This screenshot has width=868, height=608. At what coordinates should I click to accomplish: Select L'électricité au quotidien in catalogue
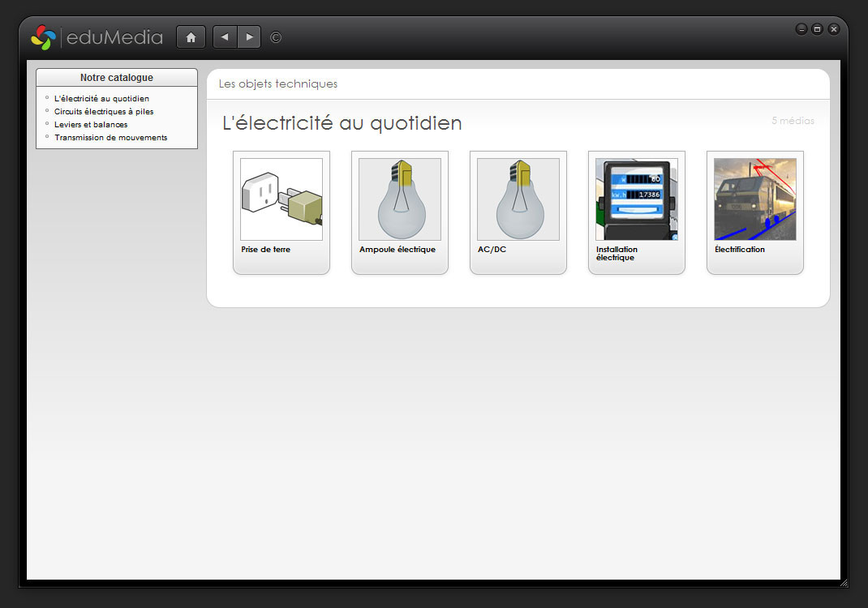(101, 99)
